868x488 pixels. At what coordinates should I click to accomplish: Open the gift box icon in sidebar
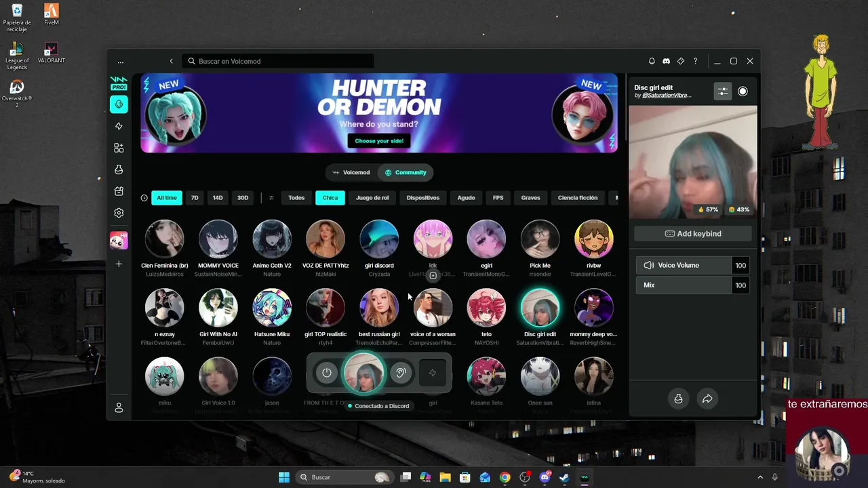tap(119, 191)
